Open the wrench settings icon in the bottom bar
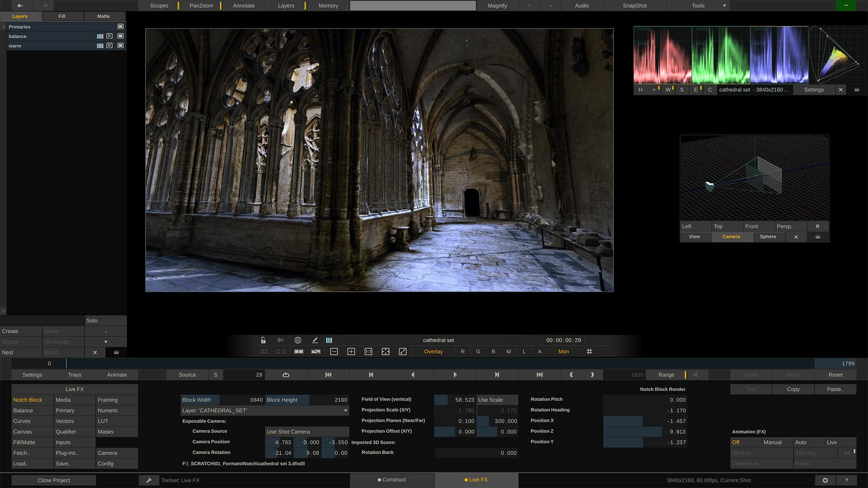The height and width of the screenshot is (488, 868). click(x=149, y=480)
